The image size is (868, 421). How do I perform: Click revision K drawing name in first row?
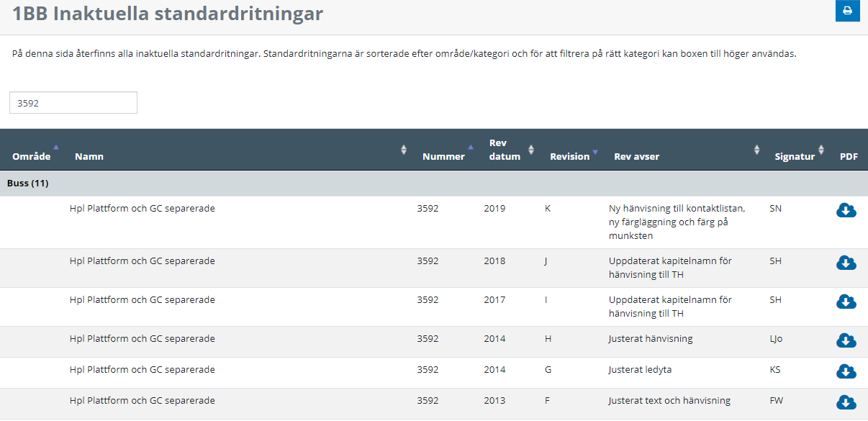point(142,209)
